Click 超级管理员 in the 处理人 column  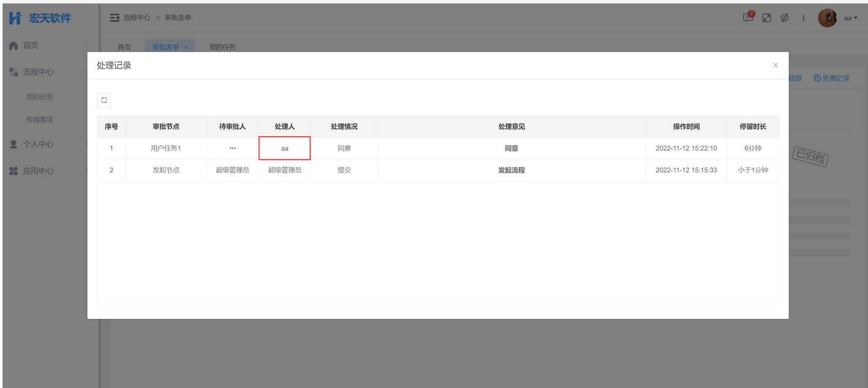[x=285, y=170]
